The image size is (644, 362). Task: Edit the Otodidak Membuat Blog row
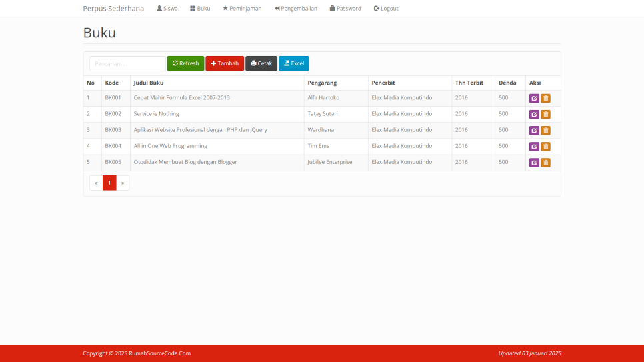coord(534,163)
